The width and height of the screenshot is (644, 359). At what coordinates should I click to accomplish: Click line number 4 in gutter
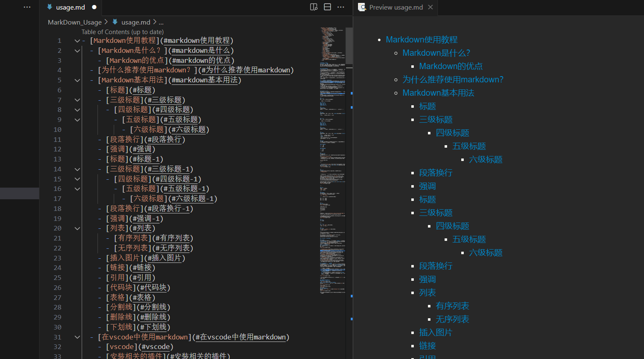(x=59, y=70)
